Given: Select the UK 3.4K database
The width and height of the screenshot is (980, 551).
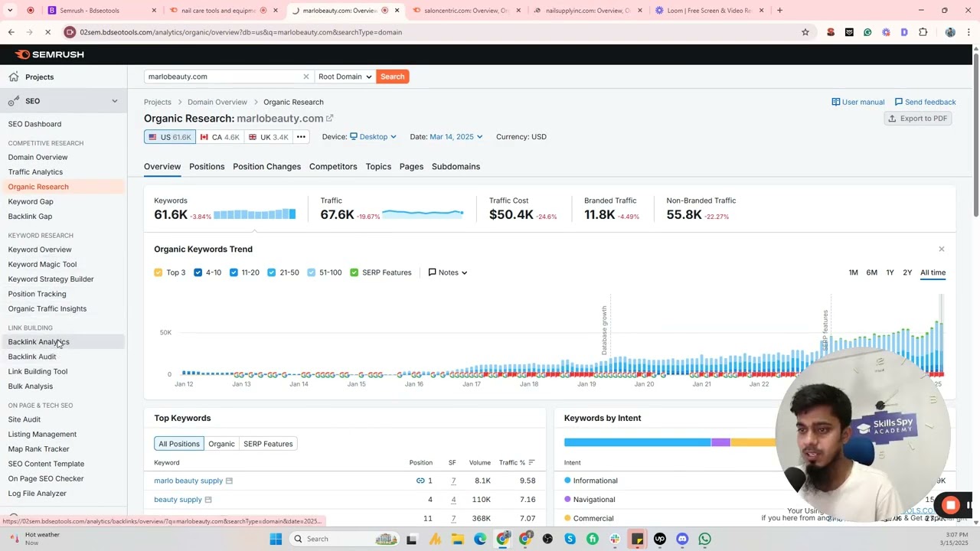Looking at the screenshot, I should (269, 137).
